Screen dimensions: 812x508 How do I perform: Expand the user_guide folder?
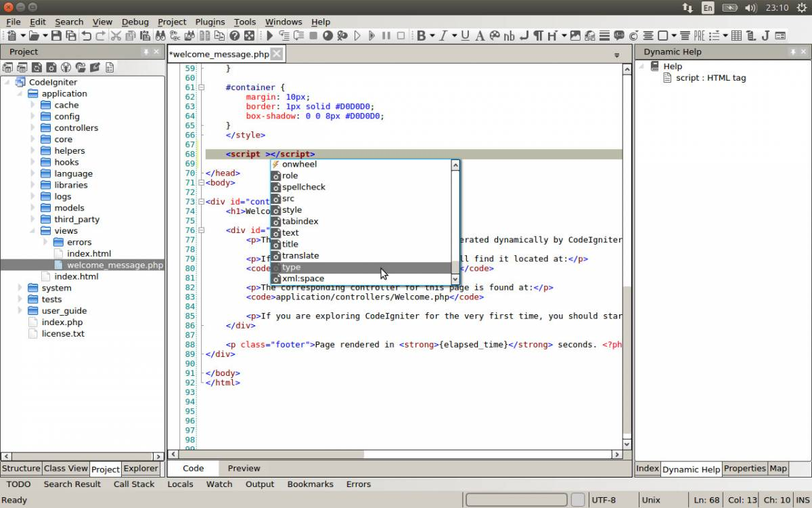[x=20, y=311]
